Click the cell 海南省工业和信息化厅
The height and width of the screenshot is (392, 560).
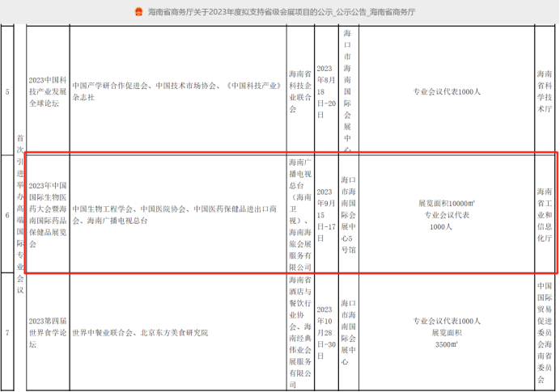[x=545, y=215]
